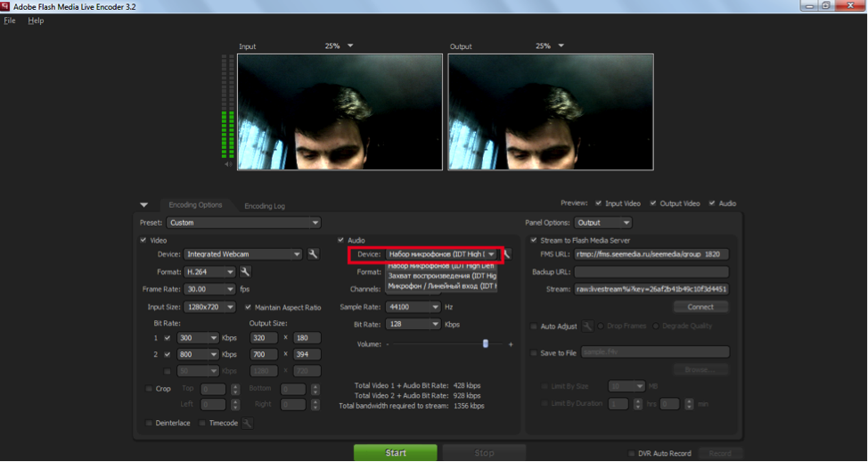Toggle Stream to Flash Media Server
Image resolution: width=868 pixels, height=462 pixels.
(534, 241)
